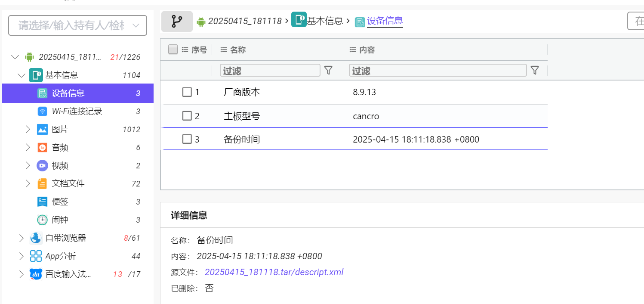
Task: Click the 主板型号 name cell
Action: (242, 116)
